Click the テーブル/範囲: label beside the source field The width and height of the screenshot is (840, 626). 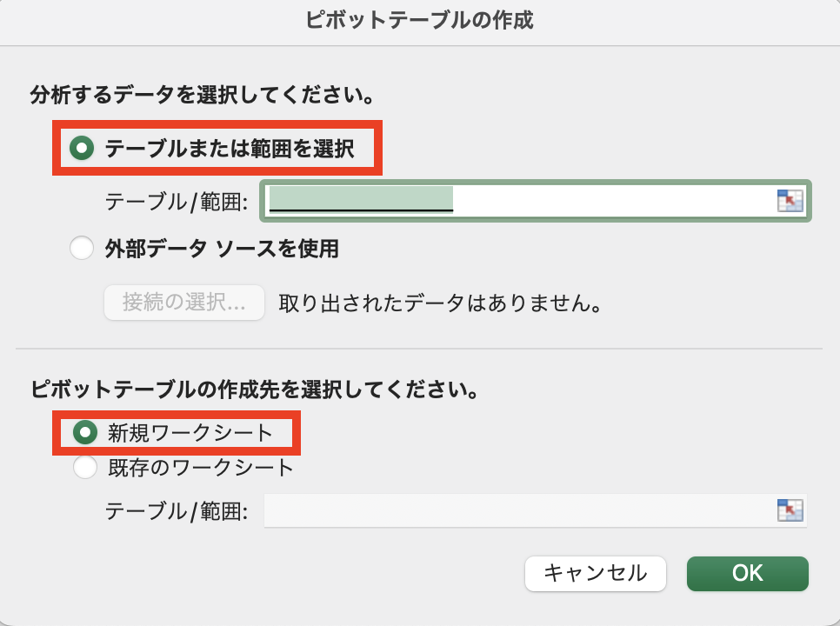click(x=177, y=203)
